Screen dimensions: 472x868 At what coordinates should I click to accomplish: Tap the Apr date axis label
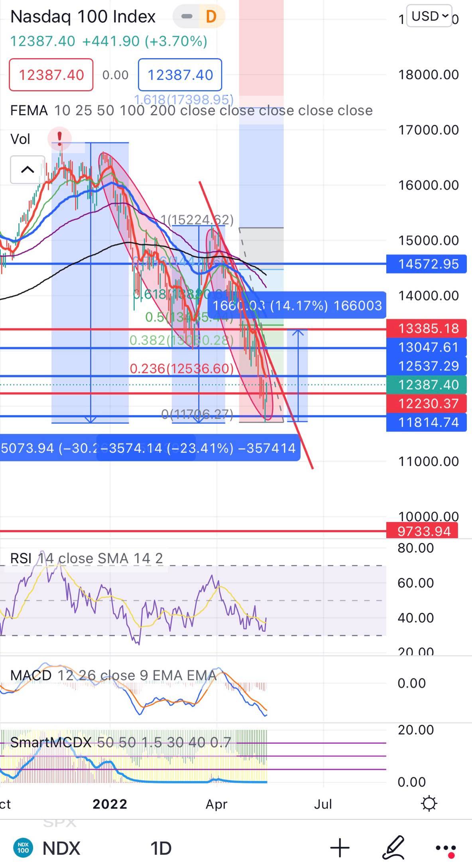216,804
